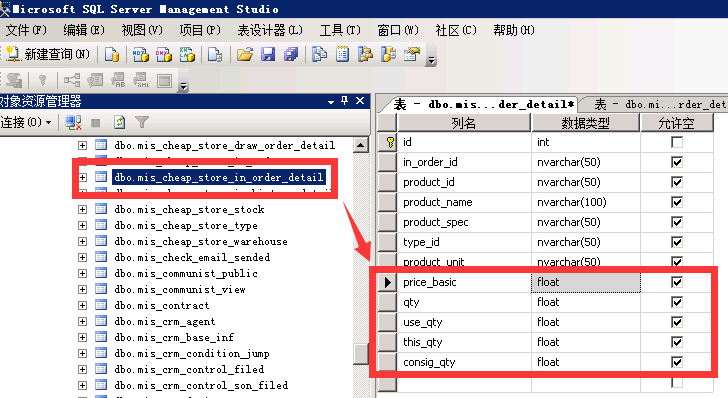Click the Filter funnel icon in Object Explorer
Viewport: 728px width, 398px height.
point(142,123)
